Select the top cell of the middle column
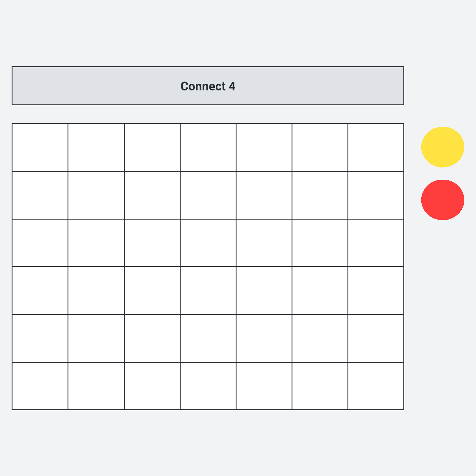Screen dimensions: 476x476 coord(208,148)
